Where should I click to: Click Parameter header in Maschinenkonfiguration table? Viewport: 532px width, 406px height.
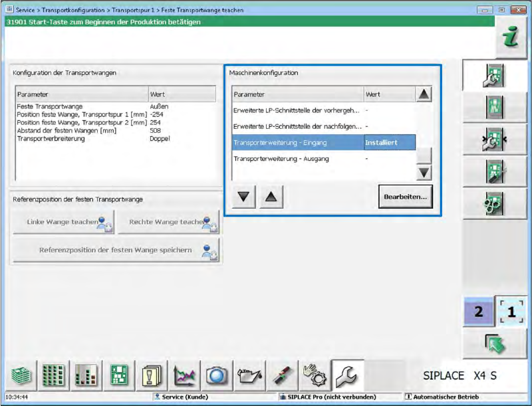tap(298, 94)
